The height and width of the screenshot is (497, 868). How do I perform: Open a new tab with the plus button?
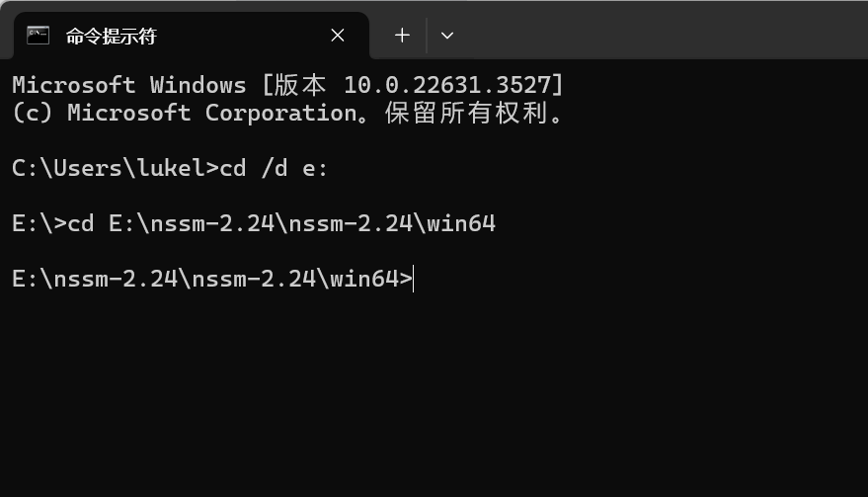pyautogui.click(x=402, y=36)
